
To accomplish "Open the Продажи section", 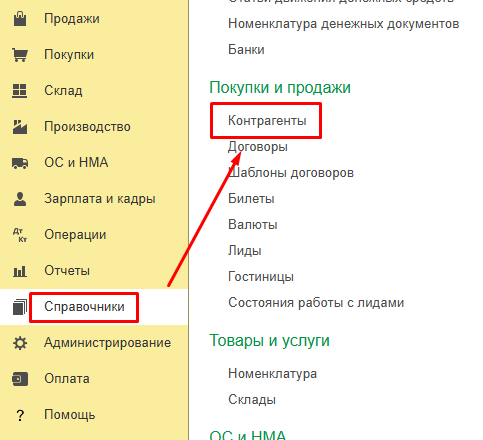I will (72, 19).
